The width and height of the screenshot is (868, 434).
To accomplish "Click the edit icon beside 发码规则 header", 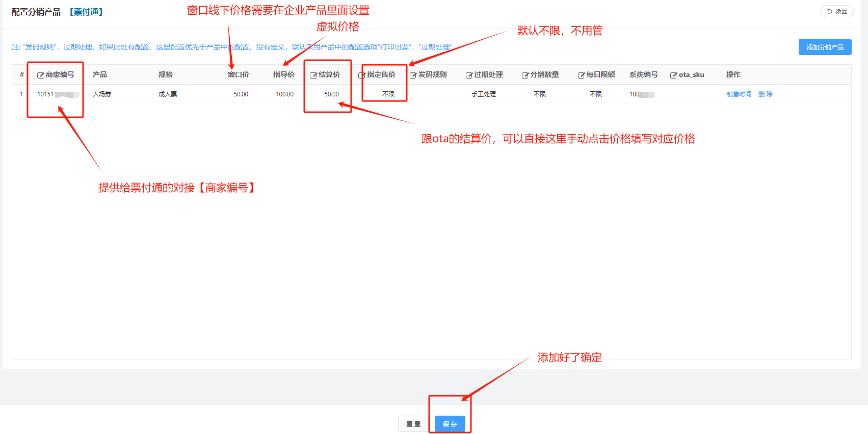I will [x=413, y=75].
